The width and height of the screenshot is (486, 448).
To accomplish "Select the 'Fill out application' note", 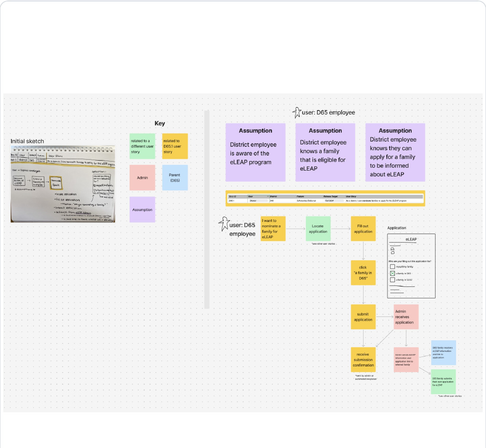I will (363, 229).
